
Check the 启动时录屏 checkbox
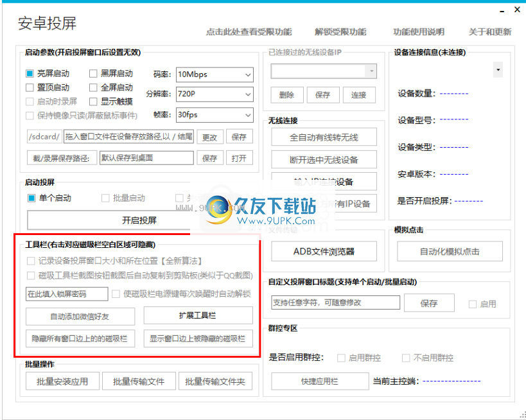[x=30, y=101]
